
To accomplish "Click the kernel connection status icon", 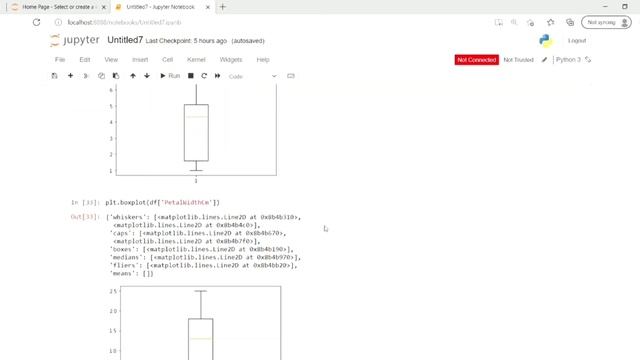I will (x=588, y=60).
